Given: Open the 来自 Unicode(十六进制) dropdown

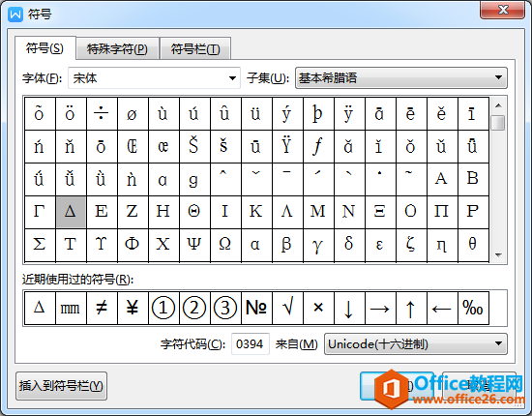Looking at the screenshot, I should click(416, 344).
